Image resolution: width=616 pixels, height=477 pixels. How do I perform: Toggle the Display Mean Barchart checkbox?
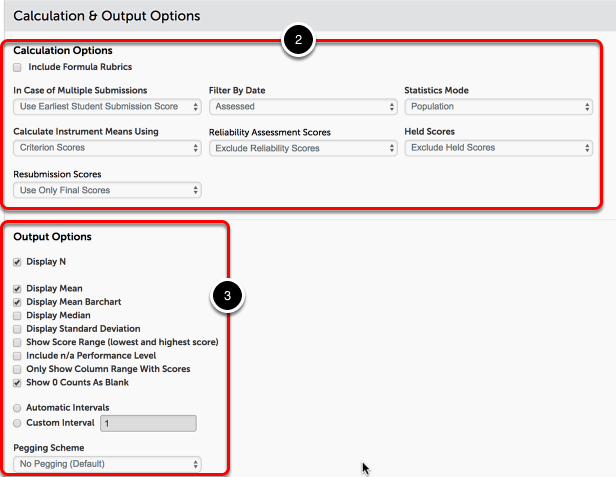click(17, 302)
